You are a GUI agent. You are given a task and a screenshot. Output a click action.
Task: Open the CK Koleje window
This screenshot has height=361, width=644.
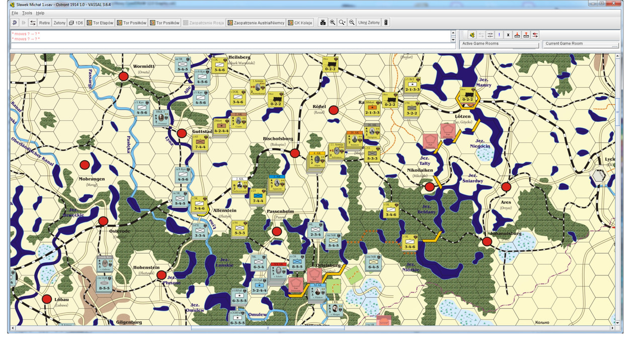click(300, 23)
